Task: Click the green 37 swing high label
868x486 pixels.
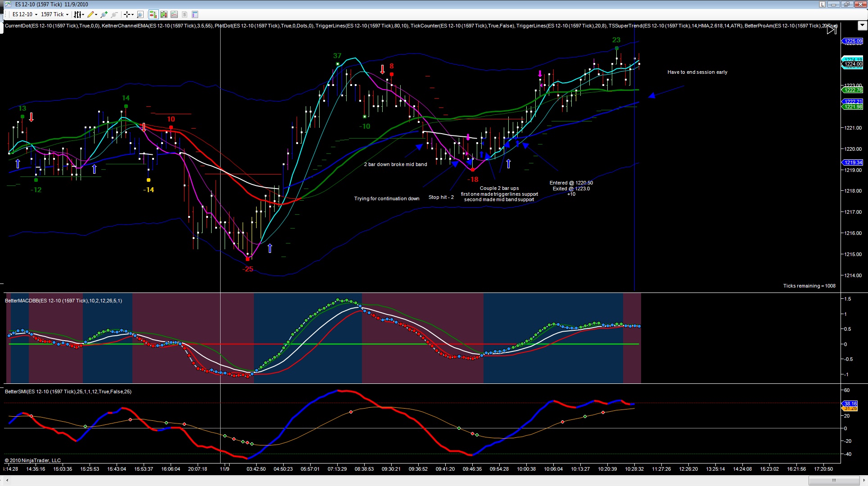Action: coord(337,56)
